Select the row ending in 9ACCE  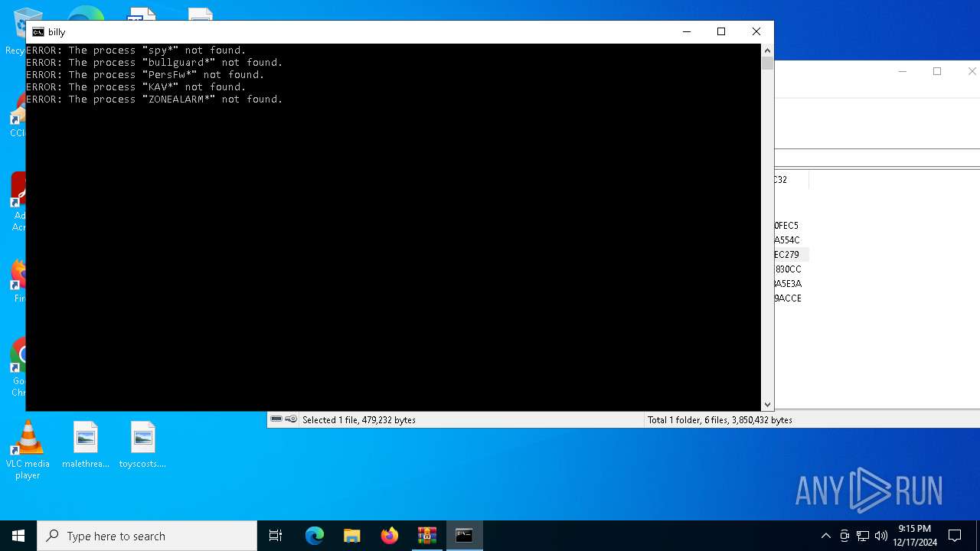pyautogui.click(x=787, y=298)
